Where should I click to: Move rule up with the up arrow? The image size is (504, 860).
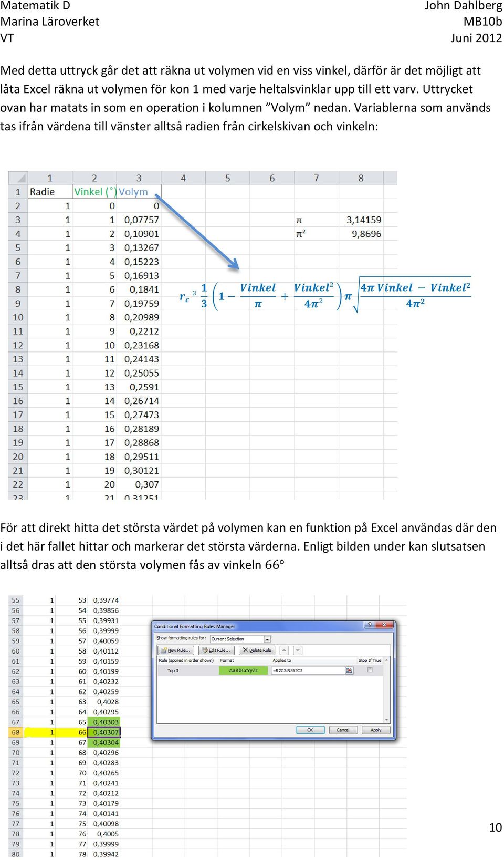click(x=284, y=650)
